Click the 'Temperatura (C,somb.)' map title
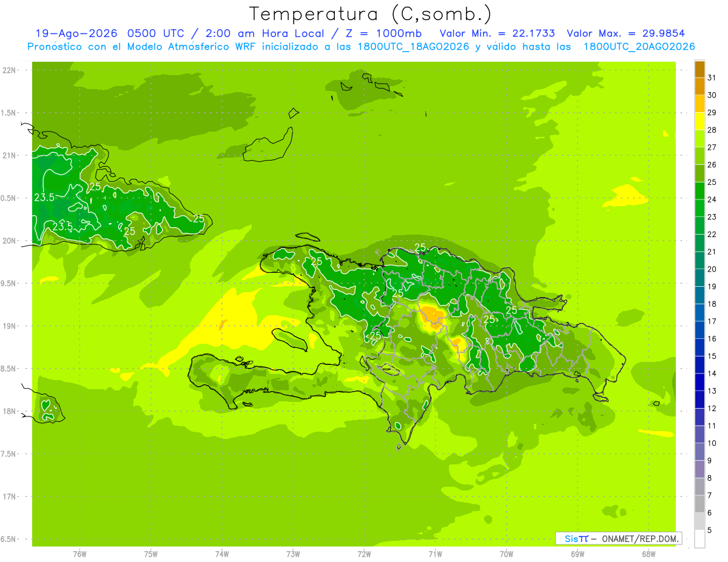Screen dimensions: 728x562 370,13
